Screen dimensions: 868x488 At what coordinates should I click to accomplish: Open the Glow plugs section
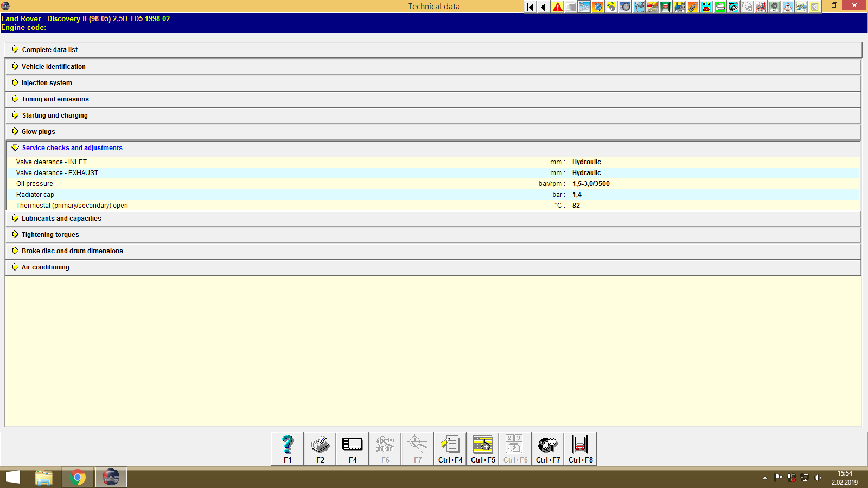tap(37, 131)
